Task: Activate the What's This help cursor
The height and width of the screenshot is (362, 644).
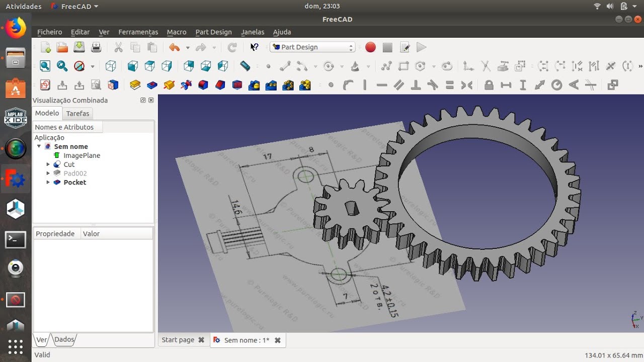Action: tap(255, 47)
